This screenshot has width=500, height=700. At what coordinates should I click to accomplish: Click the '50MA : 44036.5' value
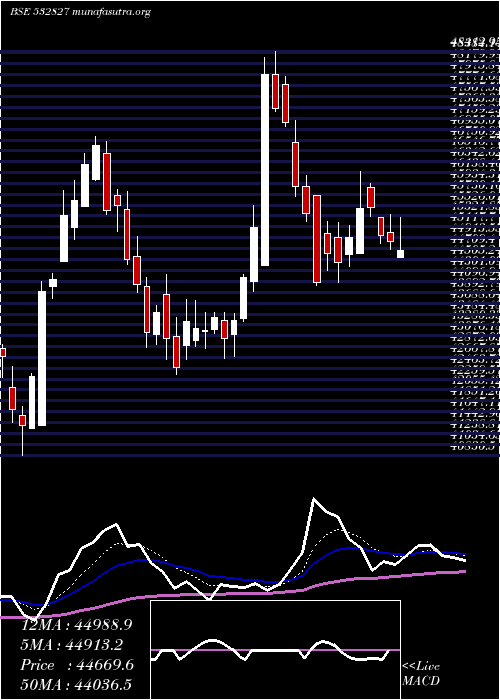point(77,685)
